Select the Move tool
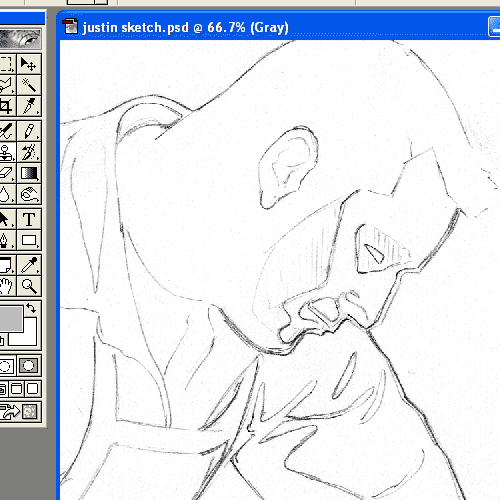This screenshot has height=500, width=500. point(29,63)
